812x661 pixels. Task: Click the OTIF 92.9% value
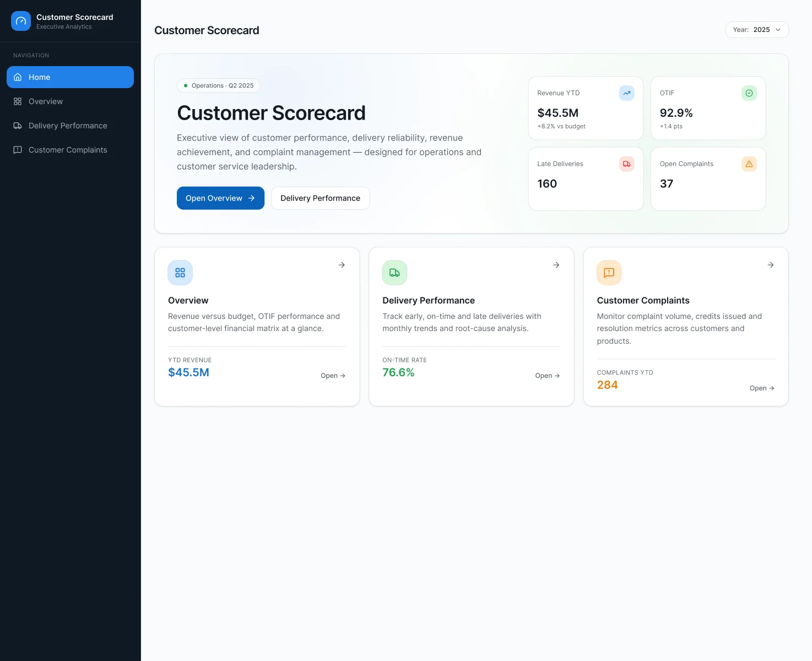676,113
